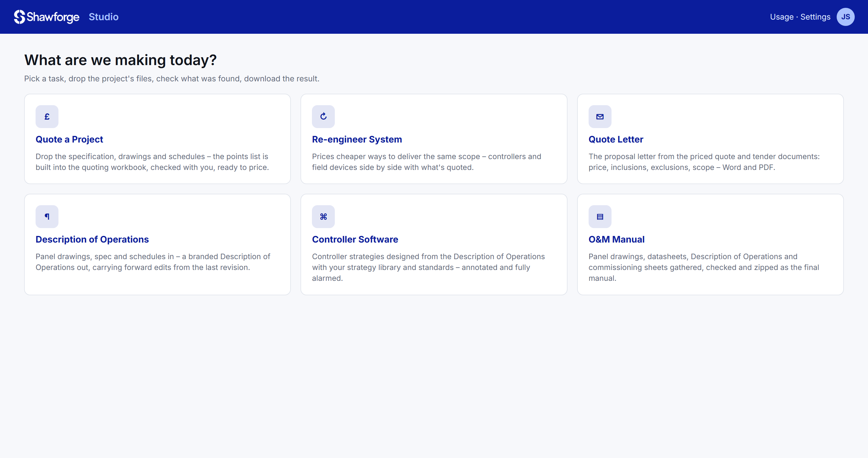Click the 'What are we making today?' heading
The width and height of the screenshot is (868, 458).
tap(120, 60)
